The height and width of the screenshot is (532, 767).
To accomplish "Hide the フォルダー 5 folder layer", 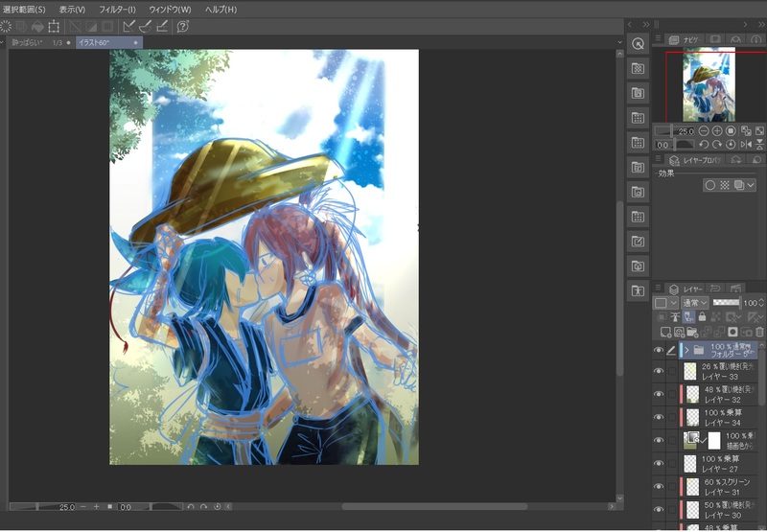I will click(x=659, y=350).
